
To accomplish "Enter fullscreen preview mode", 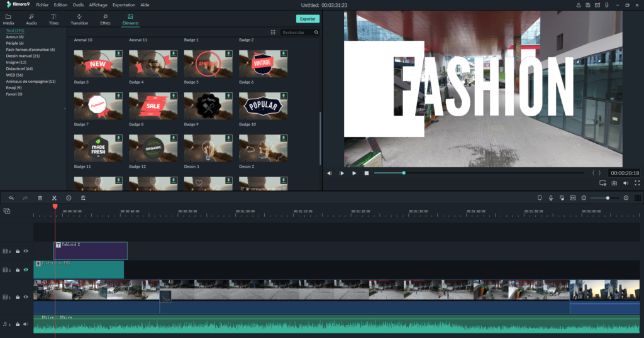I will tap(637, 183).
